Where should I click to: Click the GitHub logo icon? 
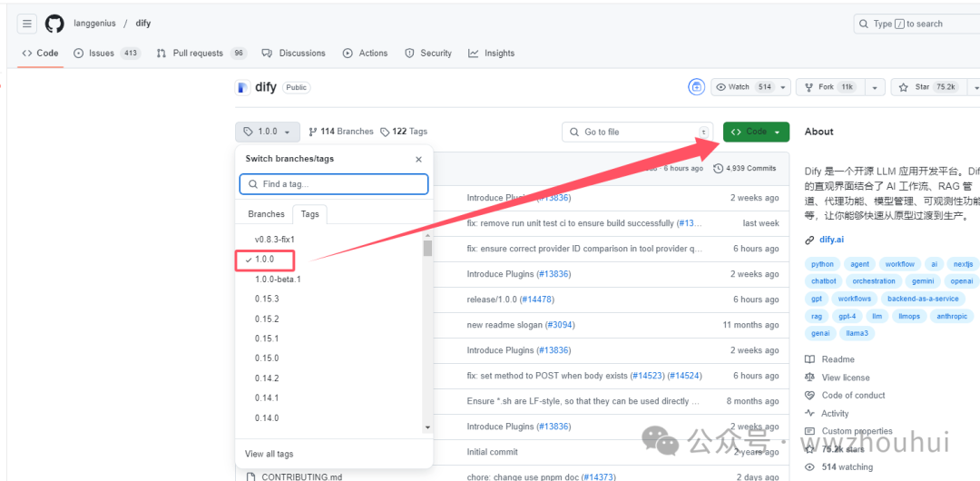click(54, 24)
